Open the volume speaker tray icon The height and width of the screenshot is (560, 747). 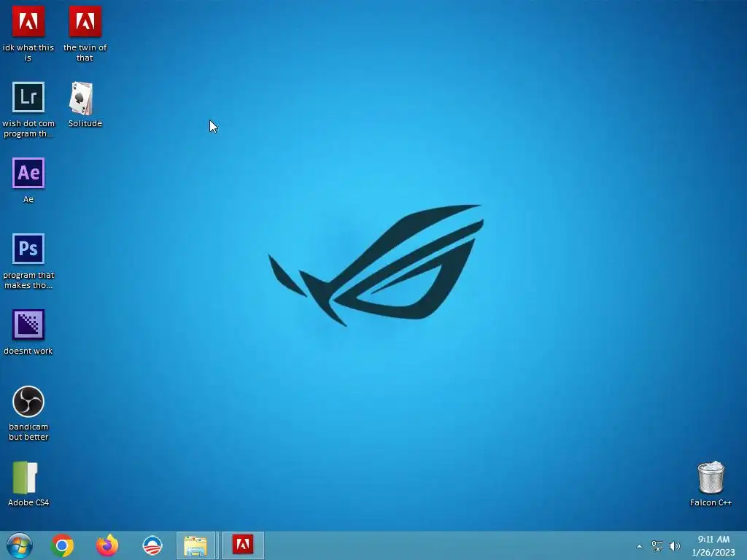click(x=675, y=546)
